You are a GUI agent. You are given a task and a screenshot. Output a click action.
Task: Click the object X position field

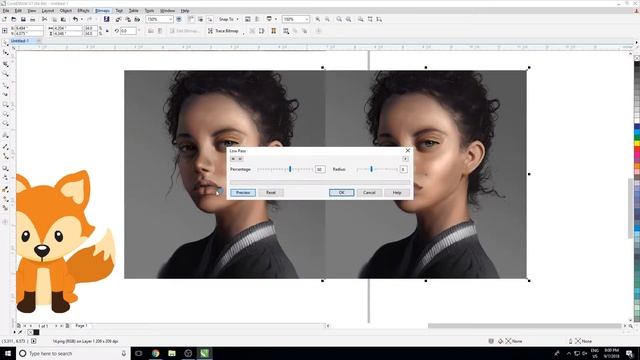[29, 28]
